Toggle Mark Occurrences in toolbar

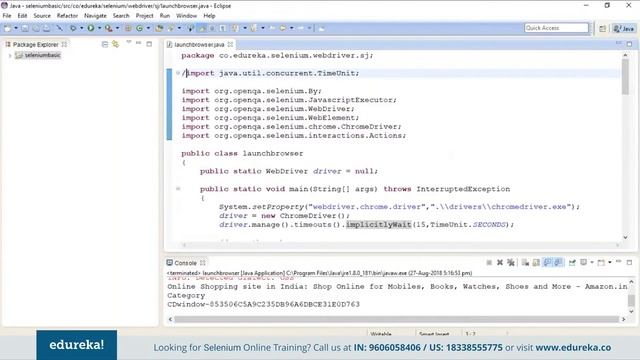[202, 28]
